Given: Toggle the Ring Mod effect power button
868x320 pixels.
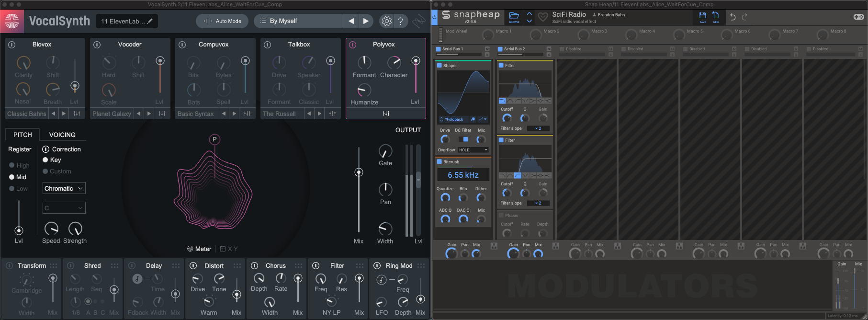Looking at the screenshot, I should tap(377, 265).
